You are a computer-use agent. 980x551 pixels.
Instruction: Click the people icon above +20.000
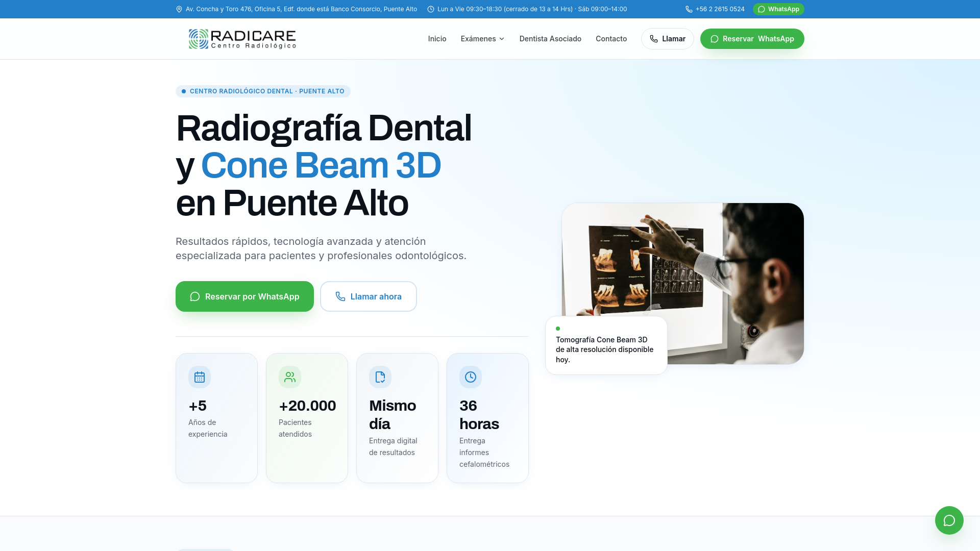click(290, 377)
